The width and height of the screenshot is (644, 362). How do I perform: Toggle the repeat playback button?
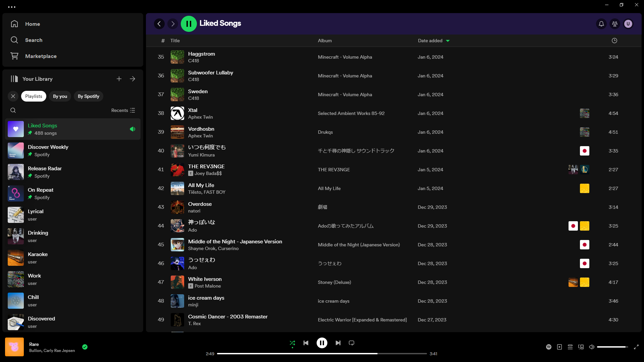[x=352, y=343]
